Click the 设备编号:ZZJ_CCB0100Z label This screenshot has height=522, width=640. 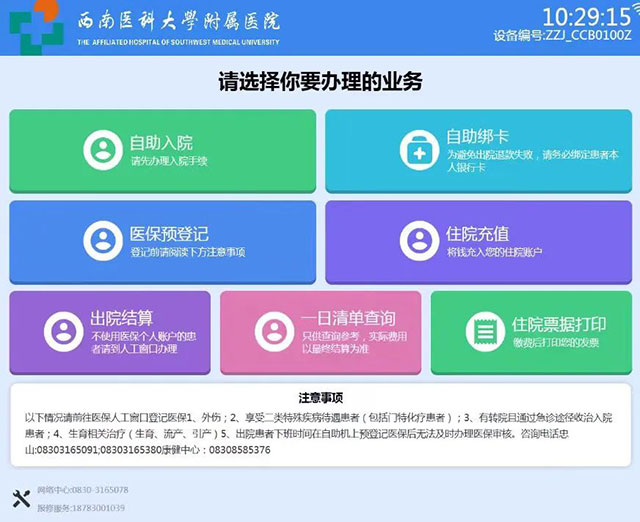click(x=562, y=36)
